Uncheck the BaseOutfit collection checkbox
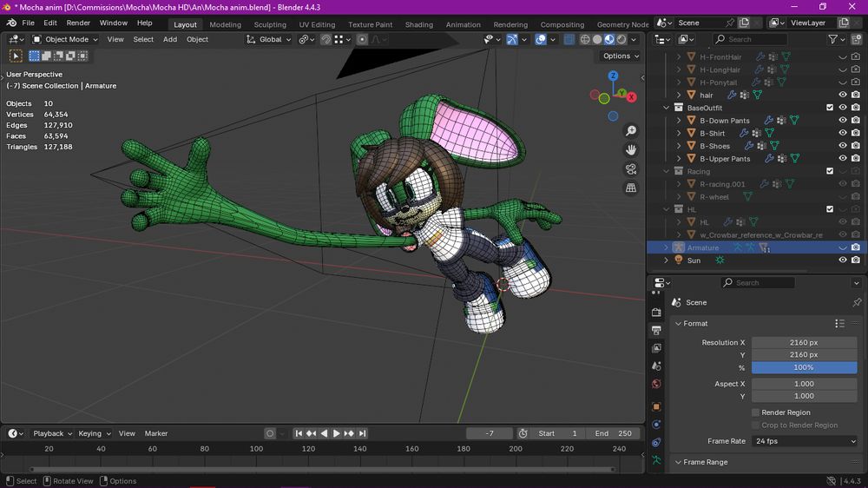This screenshot has width=868, height=488. 829,108
